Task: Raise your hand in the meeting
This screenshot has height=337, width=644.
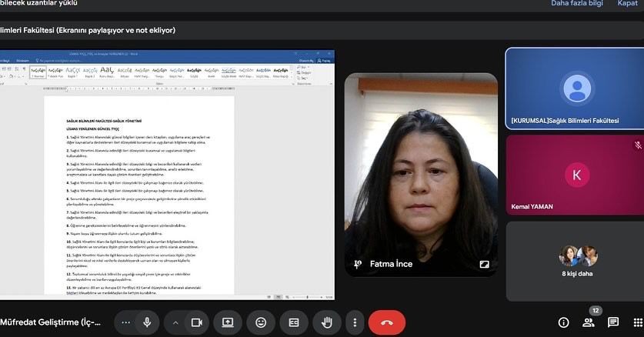Action: coord(326,322)
